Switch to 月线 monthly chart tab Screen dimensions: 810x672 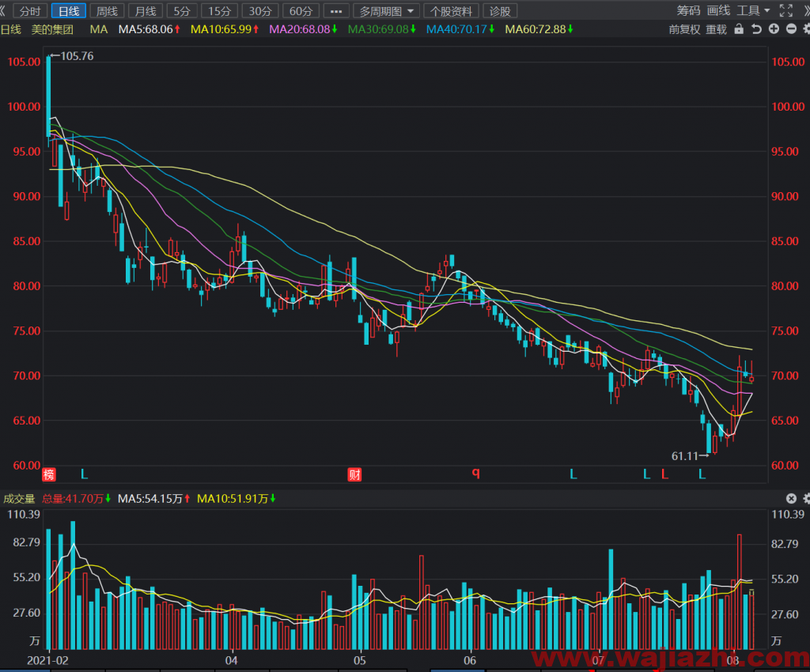tap(146, 11)
